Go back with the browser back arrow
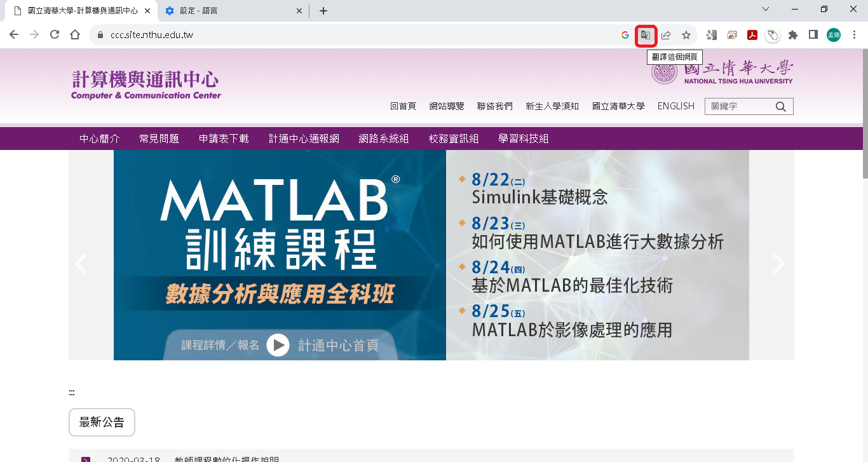Viewport: 868px width, 462px height. pyautogui.click(x=14, y=34)
